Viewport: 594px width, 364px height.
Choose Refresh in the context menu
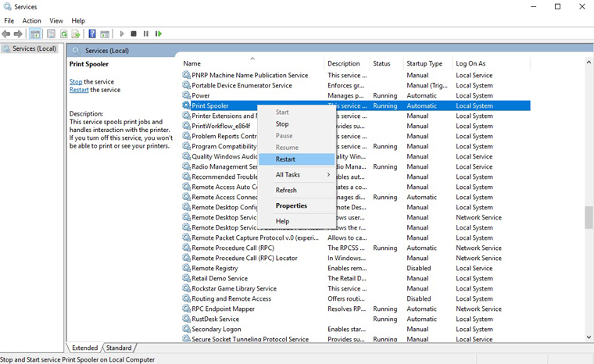tap(297, 190)
